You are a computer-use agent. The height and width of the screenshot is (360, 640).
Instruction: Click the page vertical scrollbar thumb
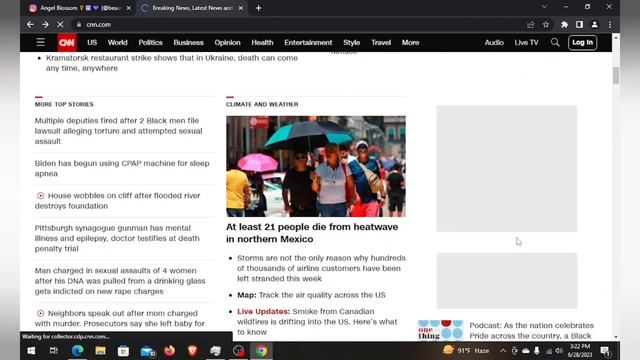[616, 76]
